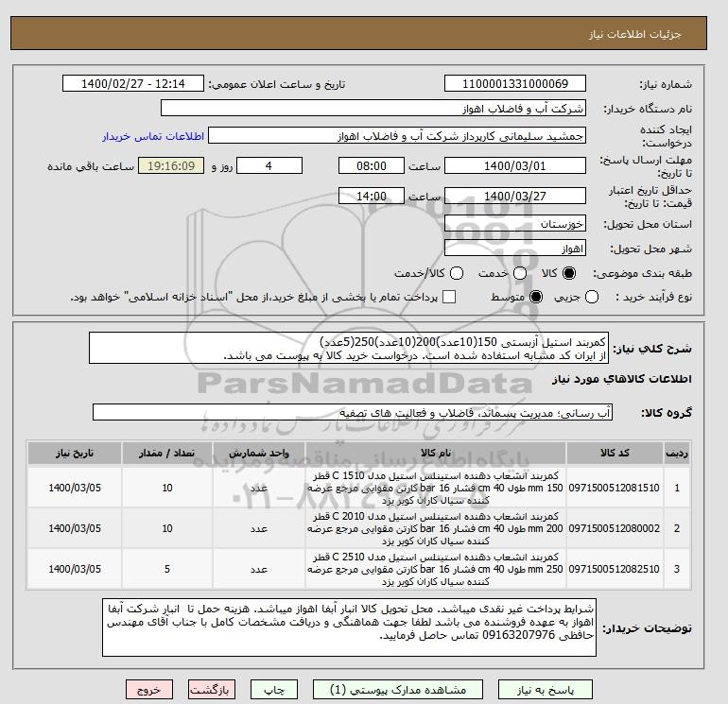Click the پاسخ به نیاز button
Image resolution: width=728 pixels, height=704 pixels.
pyautogui.click(x=546, y=690)
